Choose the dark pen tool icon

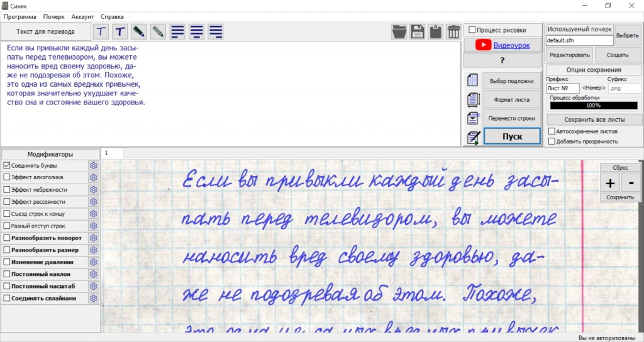pos(139,31)
